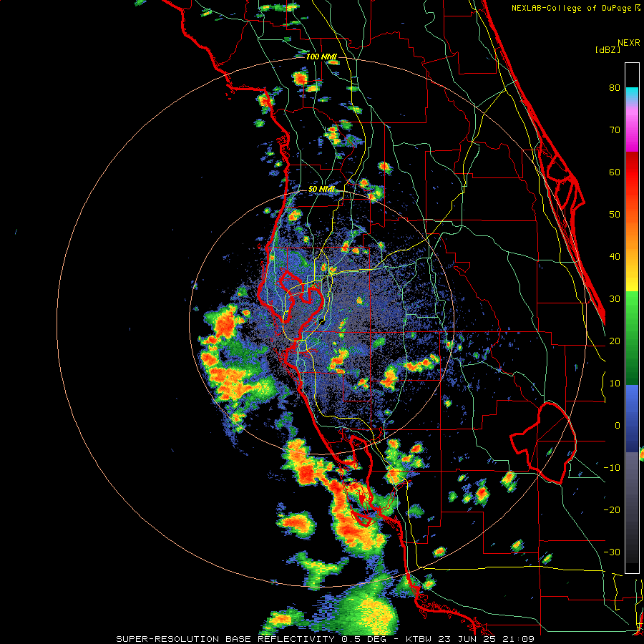Click the 50 value on dBZ scale
This screenshot has height=644, width=644.
[615, 215]
